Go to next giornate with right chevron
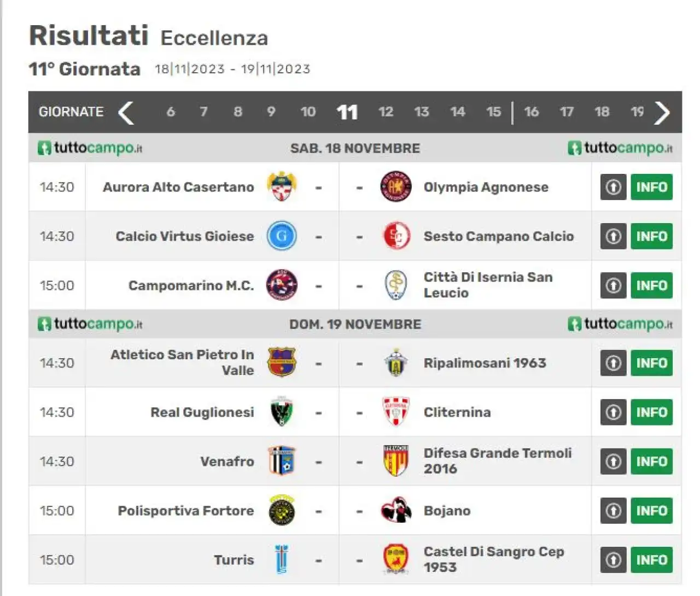This screenshot has height=596, width=700. (662, 113)
